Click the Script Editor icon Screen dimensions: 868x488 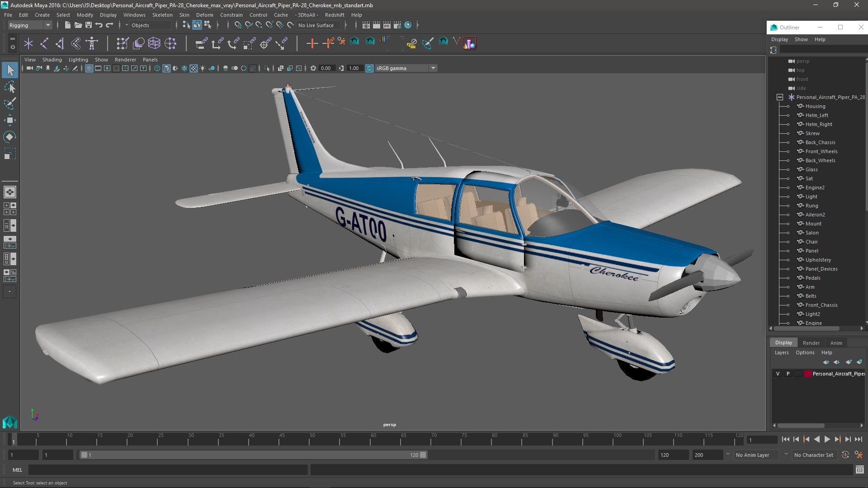tap(860, 470)
